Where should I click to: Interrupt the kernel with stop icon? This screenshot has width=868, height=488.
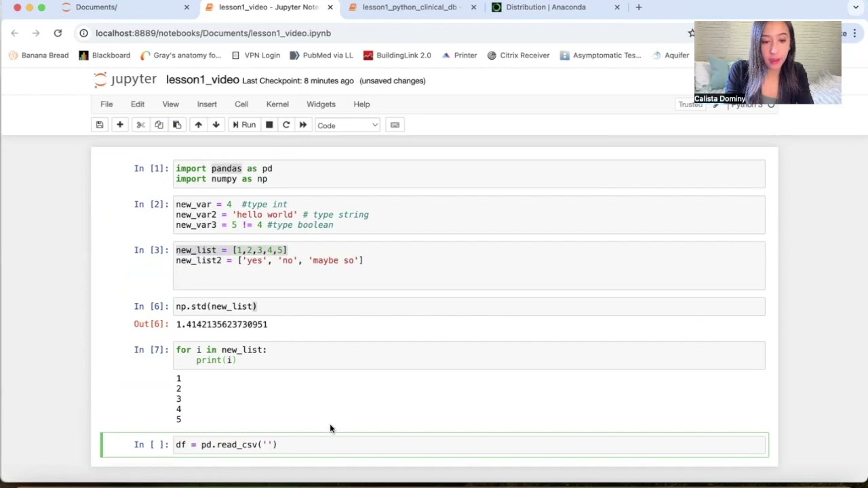(x=269, y=125)
